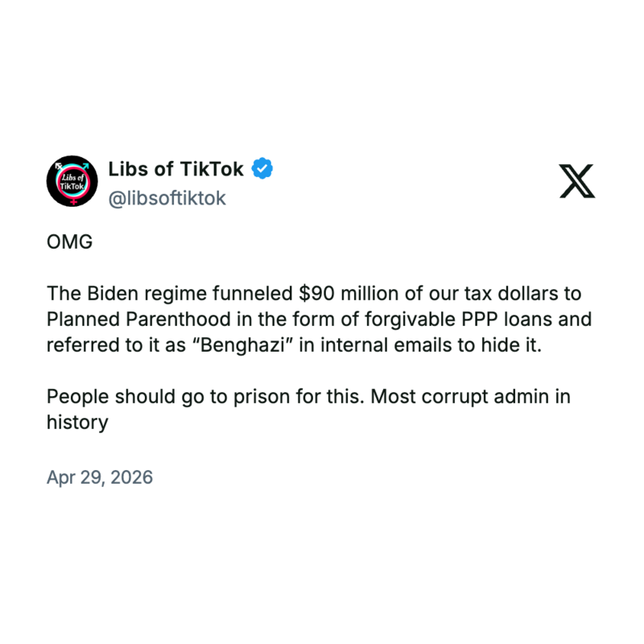This screenshot has height=644, width=644.
Task: Click the Apr 29, 2026 timestamp
Action: click(x=100, y=477)
